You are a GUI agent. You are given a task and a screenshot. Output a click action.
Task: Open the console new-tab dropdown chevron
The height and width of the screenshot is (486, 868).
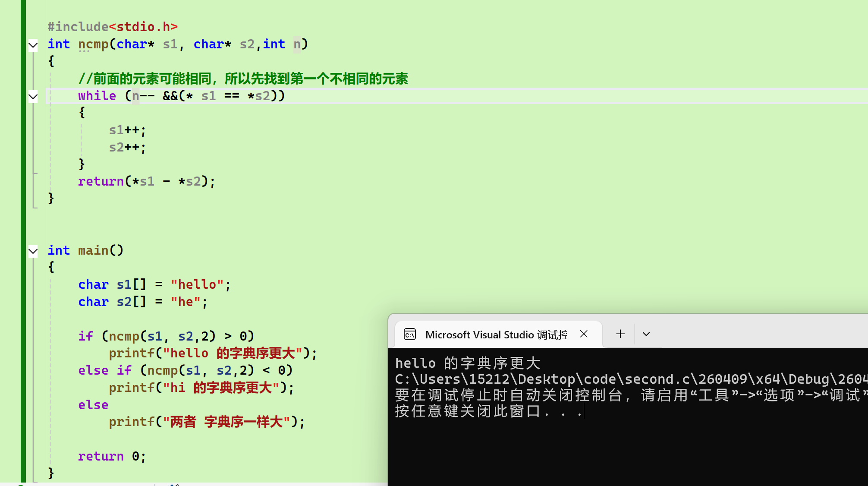pyautogui.click(x=646, y=334)
